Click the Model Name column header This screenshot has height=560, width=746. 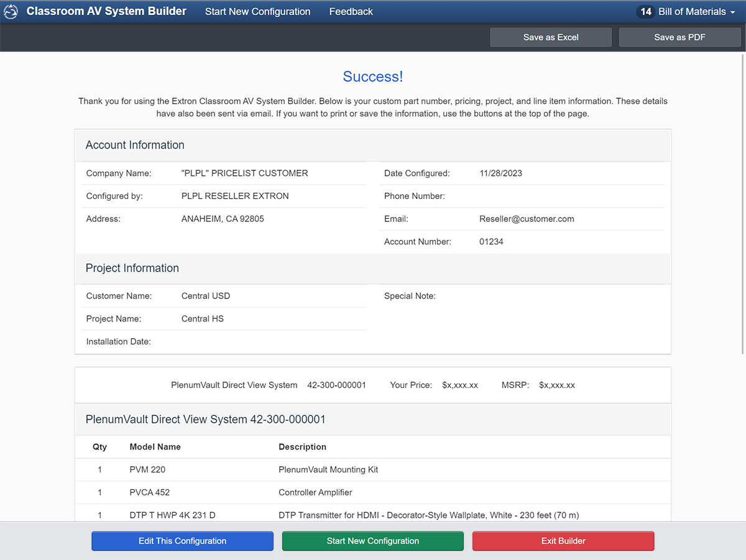155,447
